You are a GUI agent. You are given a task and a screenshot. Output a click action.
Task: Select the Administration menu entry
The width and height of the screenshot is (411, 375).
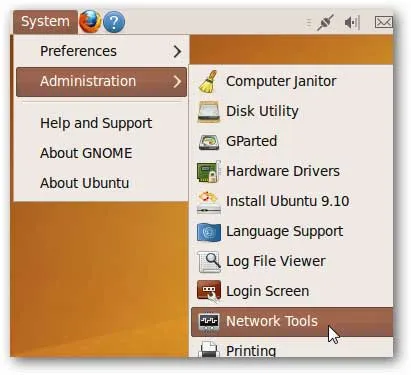coord(101,82)
